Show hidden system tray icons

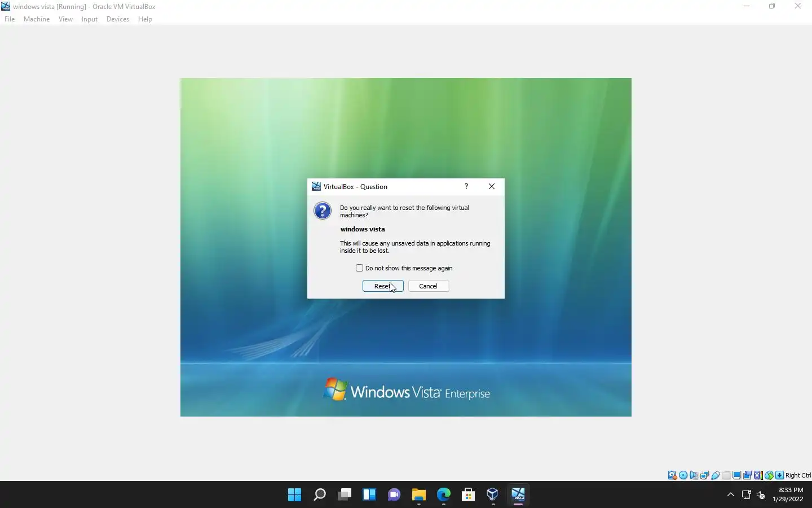click(x=731, y=495)
